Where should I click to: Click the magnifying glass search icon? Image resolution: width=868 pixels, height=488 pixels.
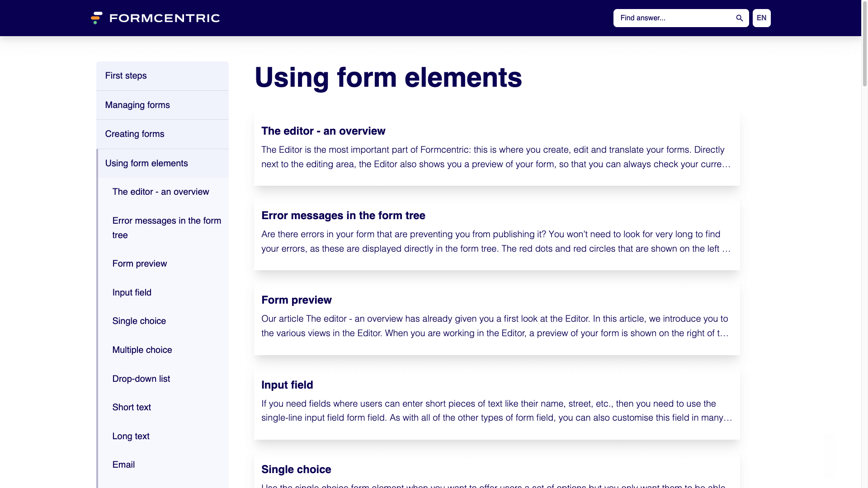739,18
